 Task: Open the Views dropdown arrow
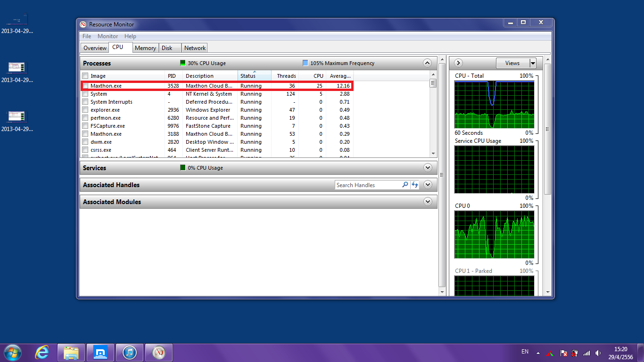point(533,63)
